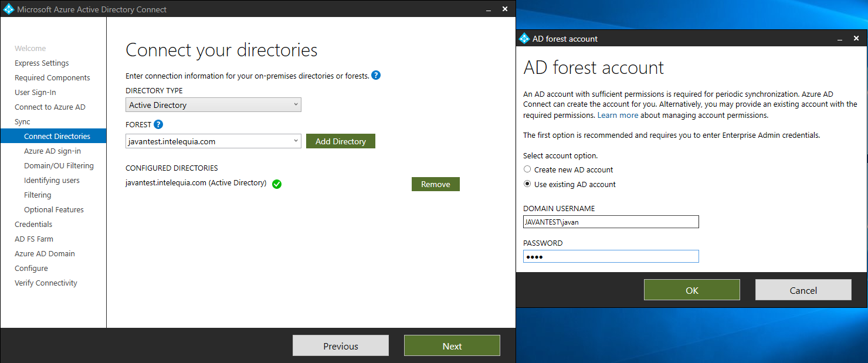Screen dimensions: 868x363
Task: Click the green checkmark beside javantest.intelequia.com
Action: click(276, 184)
